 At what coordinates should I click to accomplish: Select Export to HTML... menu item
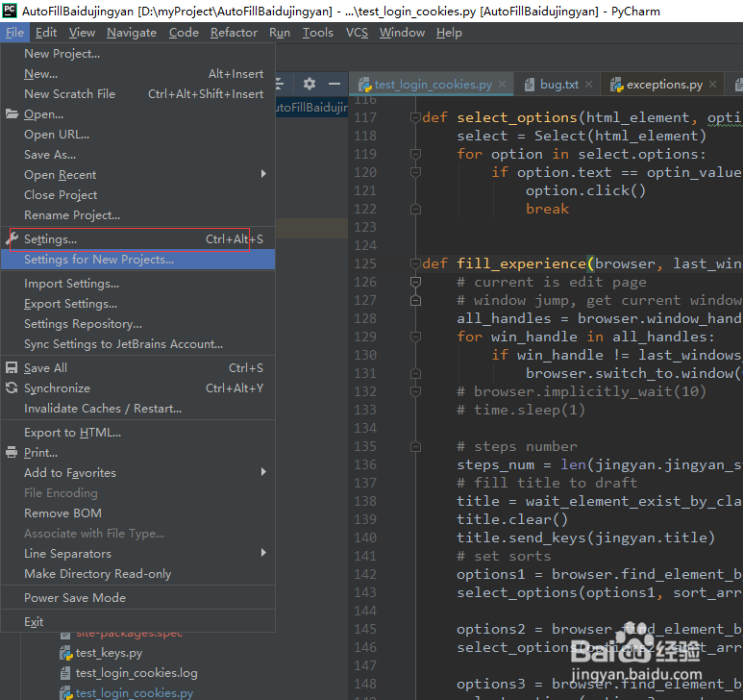(x=137, y=433)
